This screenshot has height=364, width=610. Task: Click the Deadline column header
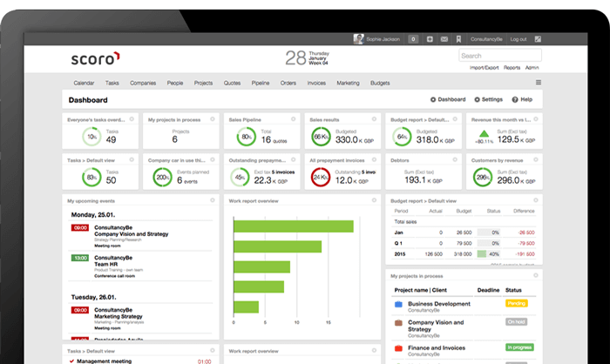coord(488,290)
